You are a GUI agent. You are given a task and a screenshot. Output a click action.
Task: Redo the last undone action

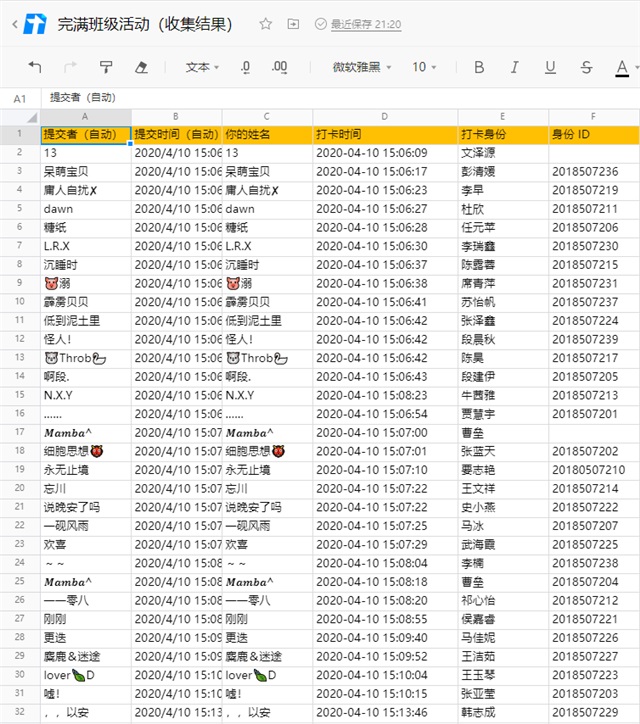click(x=70, y=67)
